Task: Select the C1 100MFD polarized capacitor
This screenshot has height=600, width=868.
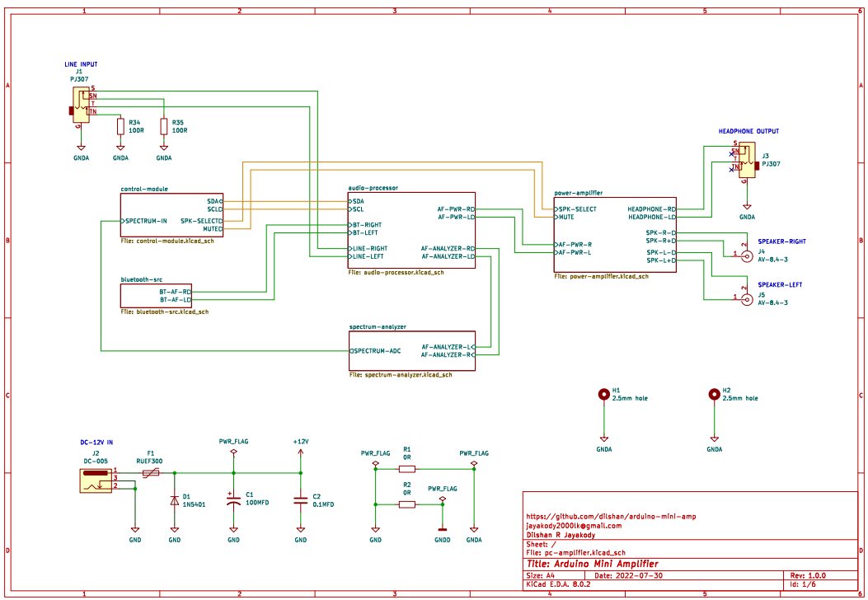Action: click(233, 499)
